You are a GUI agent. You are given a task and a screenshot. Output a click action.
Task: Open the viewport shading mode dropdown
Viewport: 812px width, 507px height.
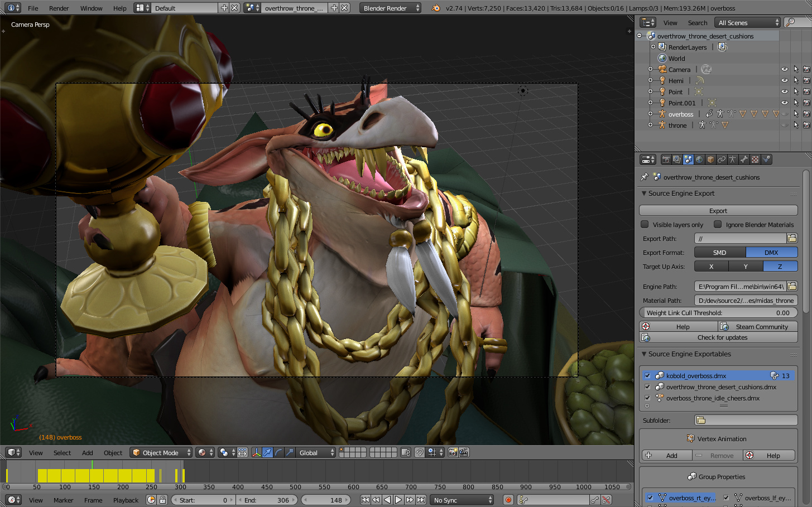click(205, 452)
